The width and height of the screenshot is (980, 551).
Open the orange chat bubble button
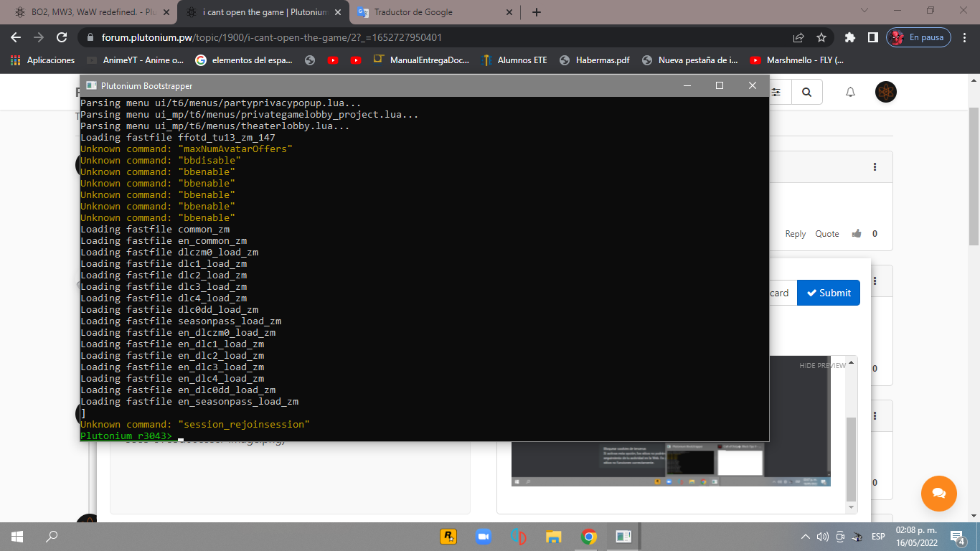[939, 494]
